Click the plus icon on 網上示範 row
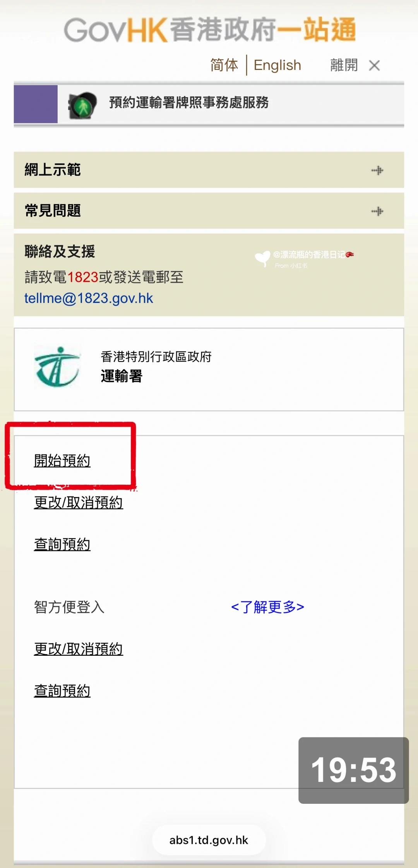The width and height of the screenshot is (418, 868). [377, 170]
